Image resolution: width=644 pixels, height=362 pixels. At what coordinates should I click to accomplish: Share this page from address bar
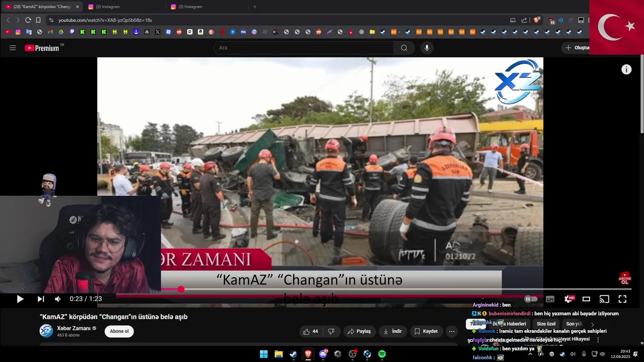click(x=524, y=20)
